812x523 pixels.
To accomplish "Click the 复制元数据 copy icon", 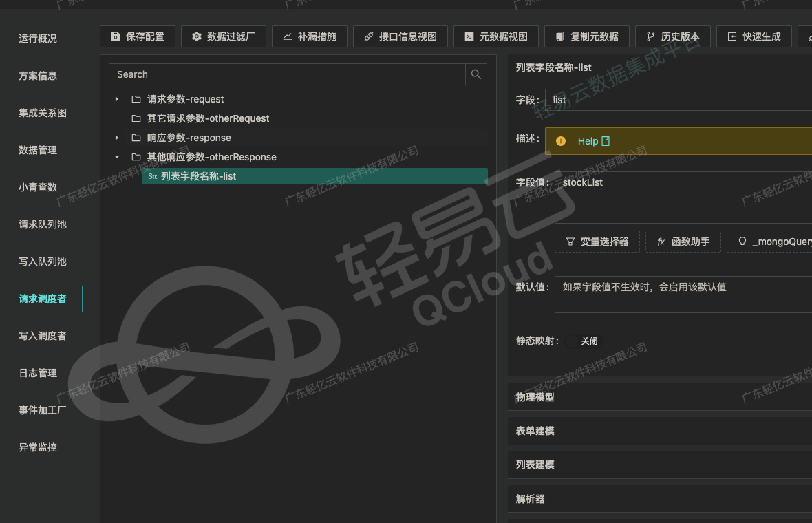I will pyautogui.click(x=560, y=36).
